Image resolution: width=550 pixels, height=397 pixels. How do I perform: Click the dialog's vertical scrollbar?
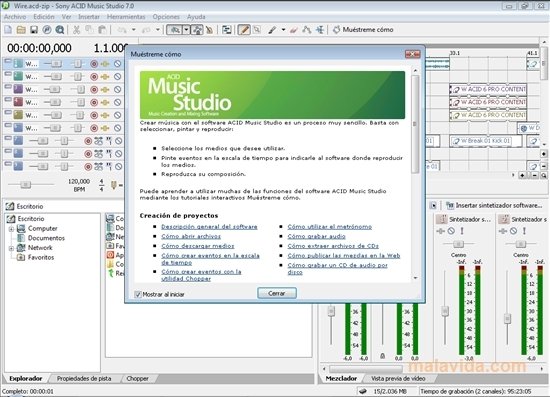coord(415,174)
